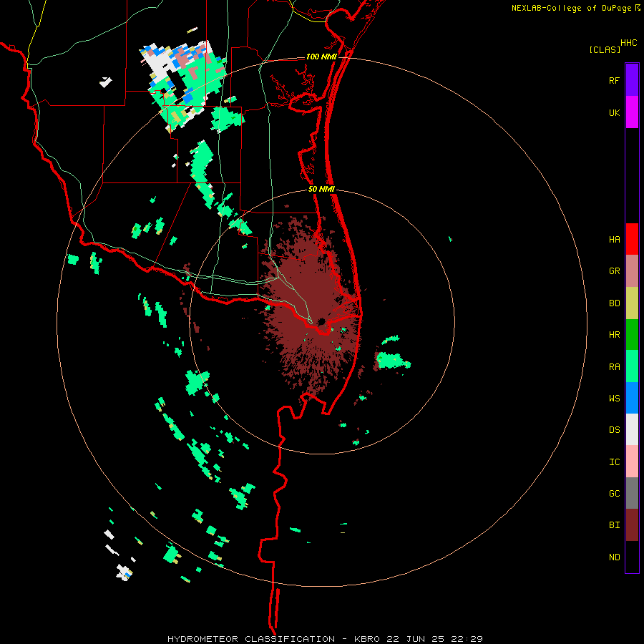
Task: Click the [CLAS] units label
Action: tap(605, 49)
